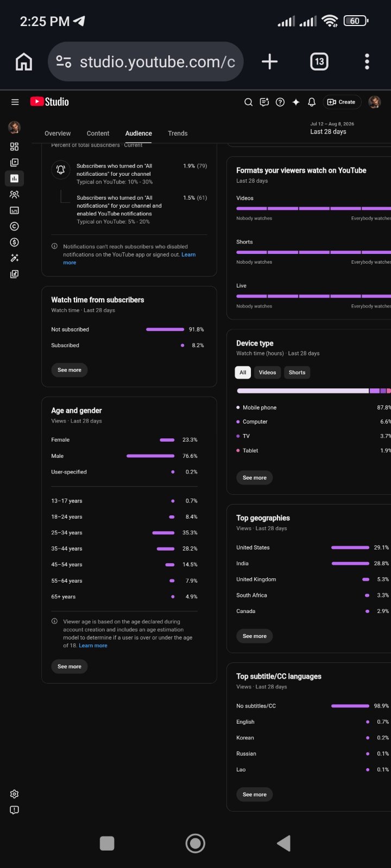Click See more under Age and gender
Screen dimensions: 391x868
point(70,667)
